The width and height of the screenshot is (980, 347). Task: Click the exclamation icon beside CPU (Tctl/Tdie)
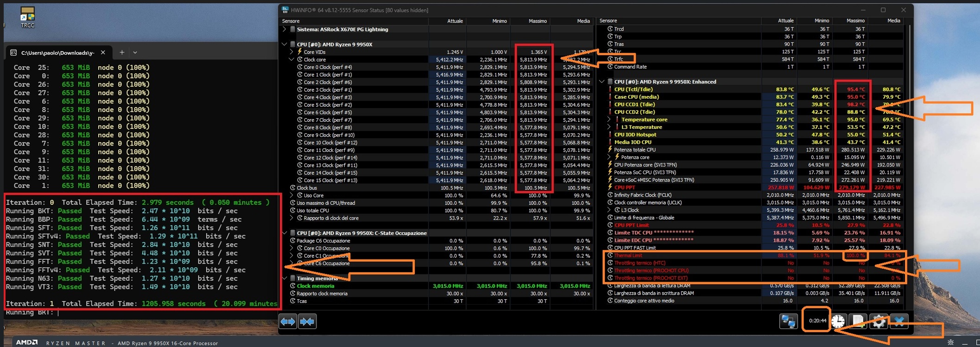(610, 89)
